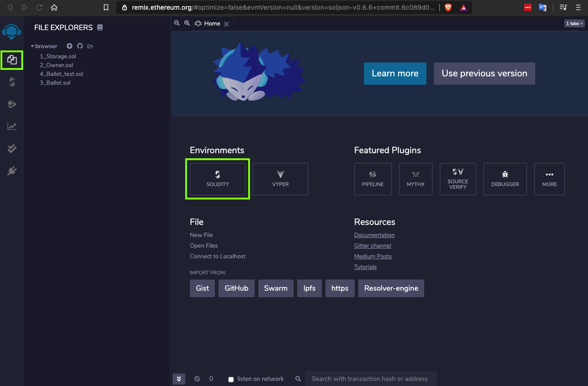The height and width of the screenshot is (386, 588).
Task: Click the zoom out magnifier icon
Action: click(x=177, y=23)
